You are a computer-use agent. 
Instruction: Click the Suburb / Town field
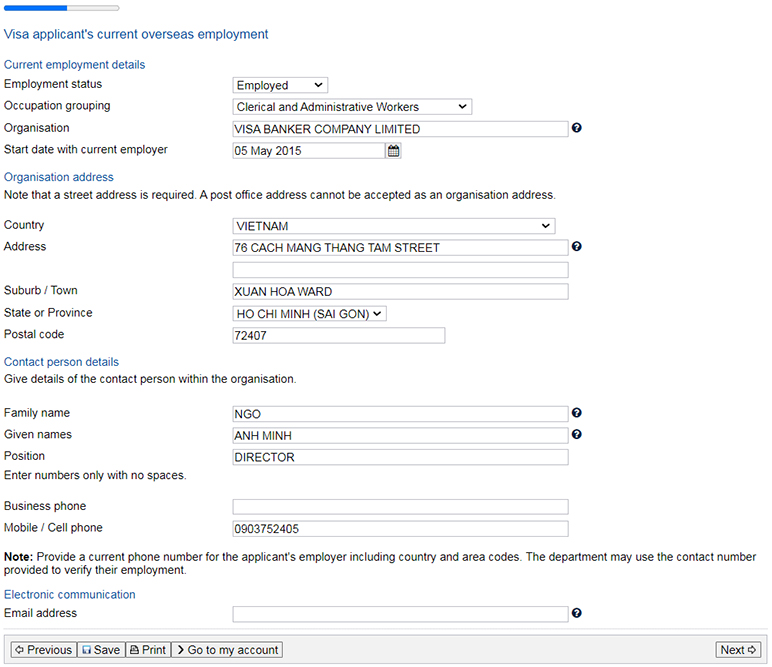click(400, 291)
